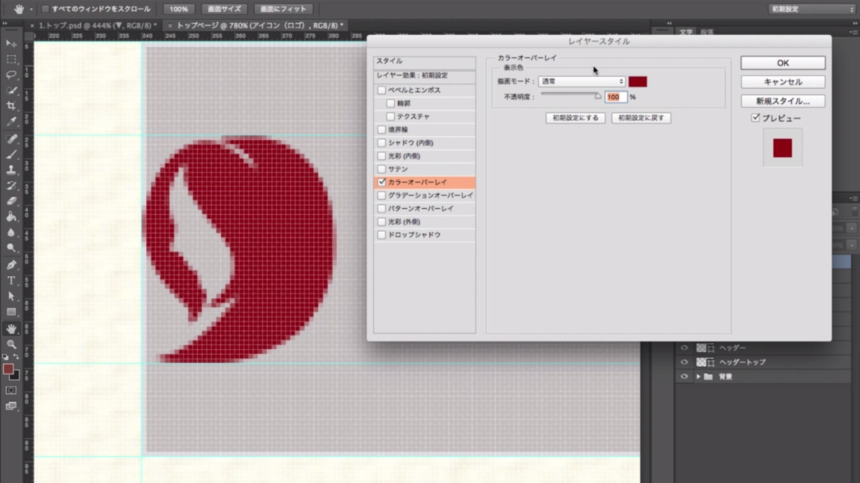The image size is (860, 483).
Task: Click the 画面サイズ button
Action: pos(224,9)
